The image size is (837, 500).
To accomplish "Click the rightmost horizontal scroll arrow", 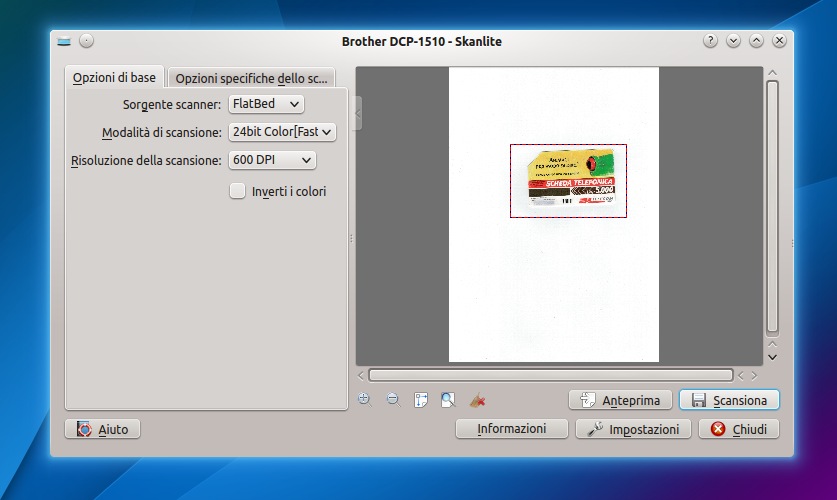I will [754, 376].
